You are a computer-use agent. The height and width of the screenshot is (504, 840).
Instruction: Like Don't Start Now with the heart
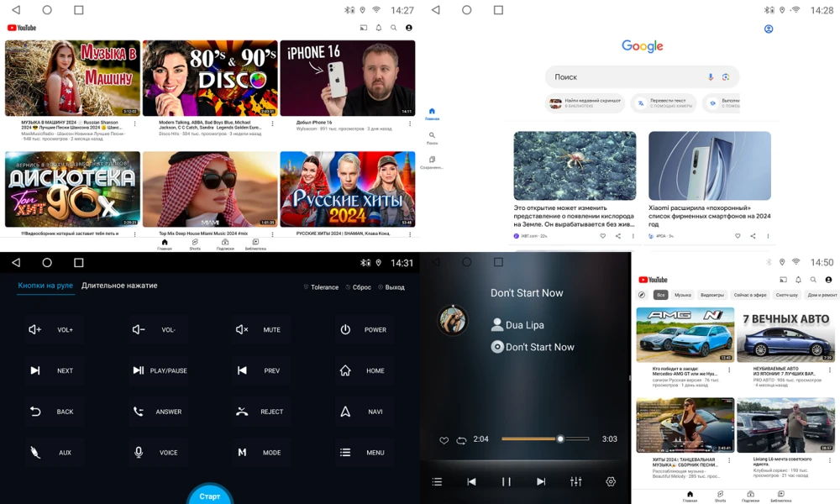[x=444, y=439]
